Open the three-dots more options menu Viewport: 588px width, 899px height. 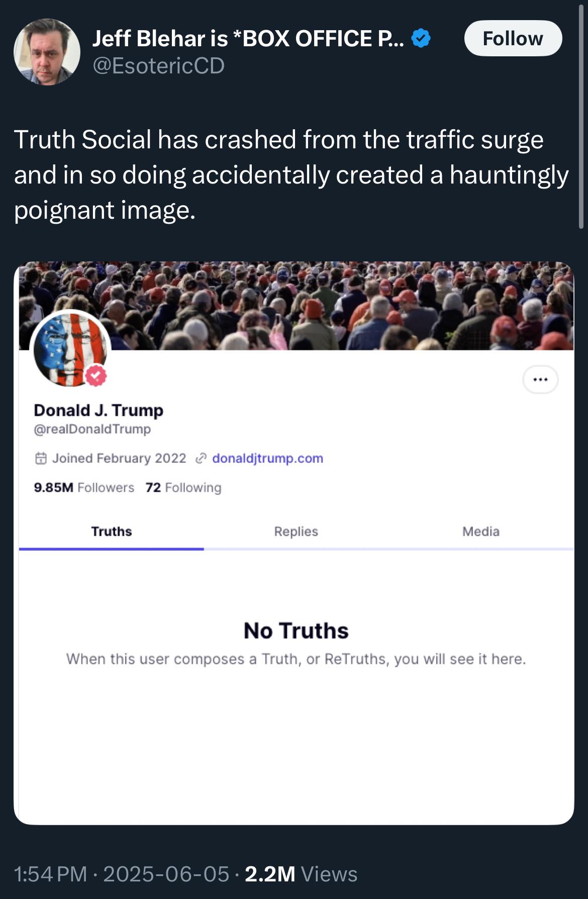pyautogui.click(x=540, y=380)
